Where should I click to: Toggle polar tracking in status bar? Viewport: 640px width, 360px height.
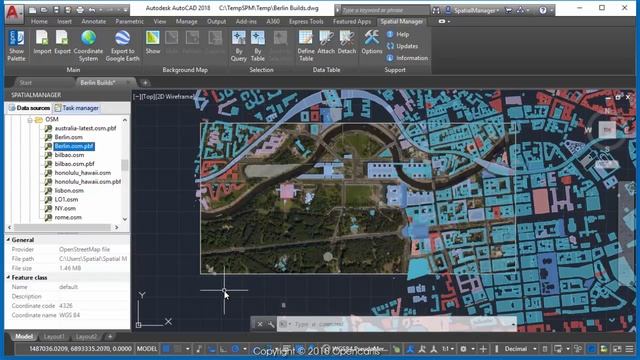pos(236,349)
